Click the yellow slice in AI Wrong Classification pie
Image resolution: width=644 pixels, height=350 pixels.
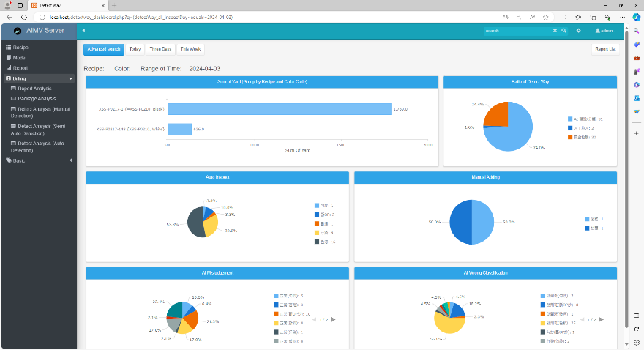(x=448, y=324)
